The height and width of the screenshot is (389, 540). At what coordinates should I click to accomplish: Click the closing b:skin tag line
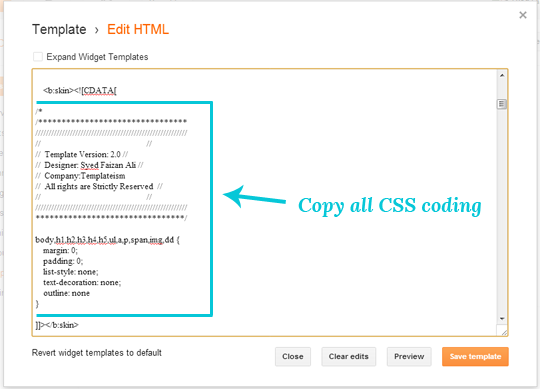(x=57, y=325)
